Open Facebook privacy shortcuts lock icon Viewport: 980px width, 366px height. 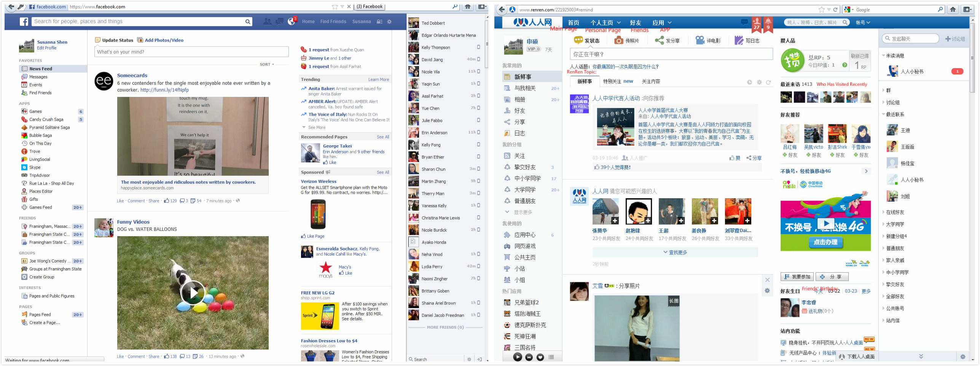pos(379,22)
